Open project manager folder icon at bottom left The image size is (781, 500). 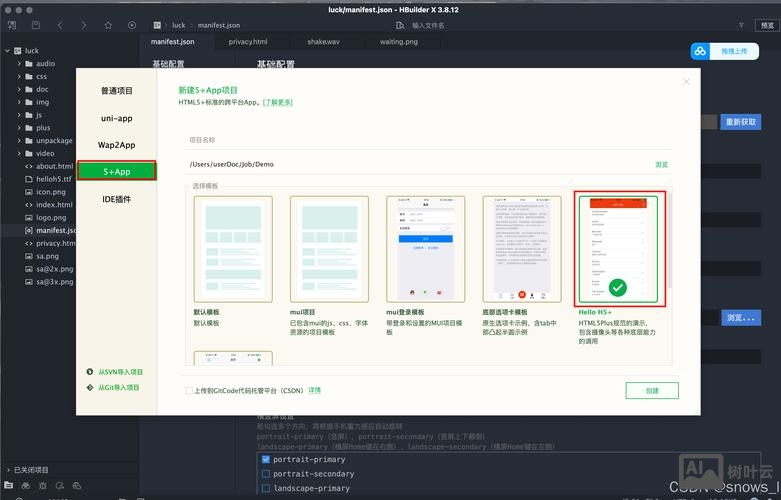[9, 485]
